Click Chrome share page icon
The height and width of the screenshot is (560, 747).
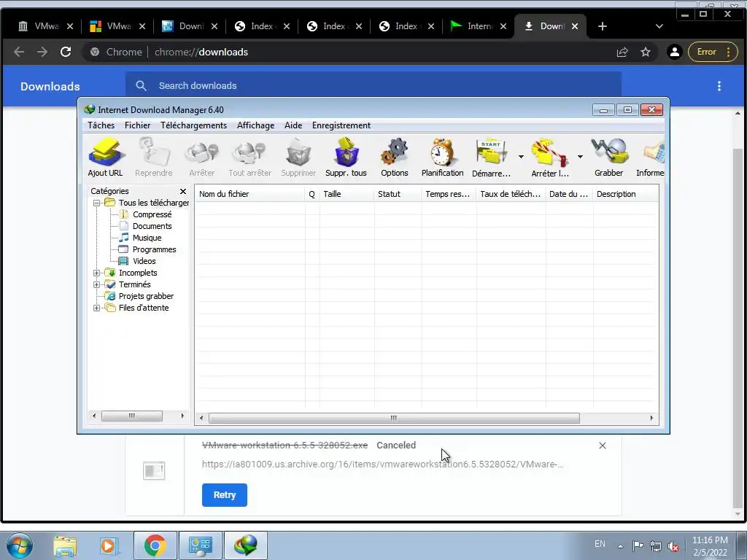pyautogui.click(x=622, y=52)
